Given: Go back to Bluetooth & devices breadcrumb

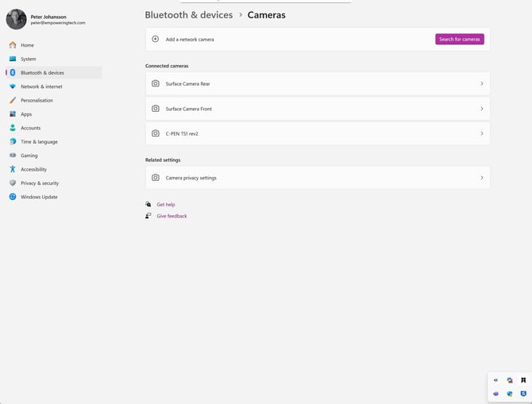Looking at the screenshot, I should 189,15.
